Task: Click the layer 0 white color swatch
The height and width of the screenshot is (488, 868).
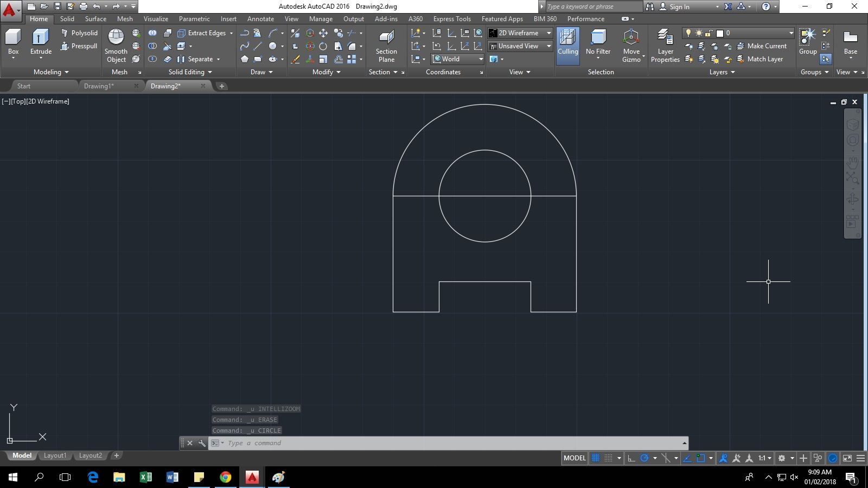Action: point(720,33)
